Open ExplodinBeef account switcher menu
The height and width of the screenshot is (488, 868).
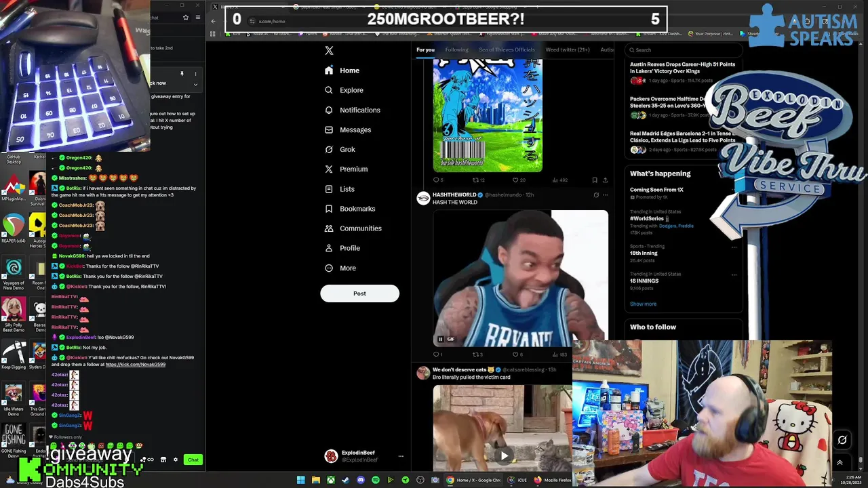pyautogui.click(x=364, y=456)
